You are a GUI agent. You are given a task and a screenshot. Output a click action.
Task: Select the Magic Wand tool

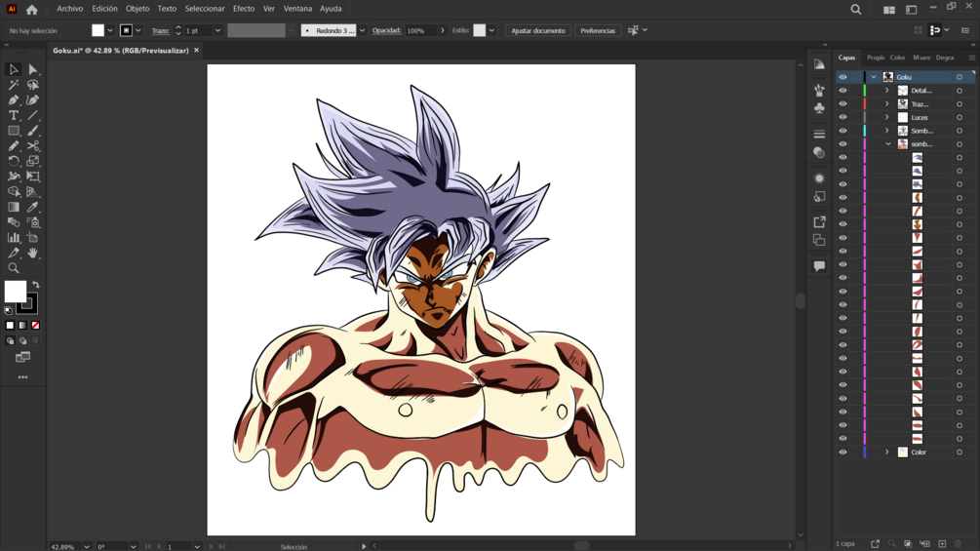click(x=13, y=85)
